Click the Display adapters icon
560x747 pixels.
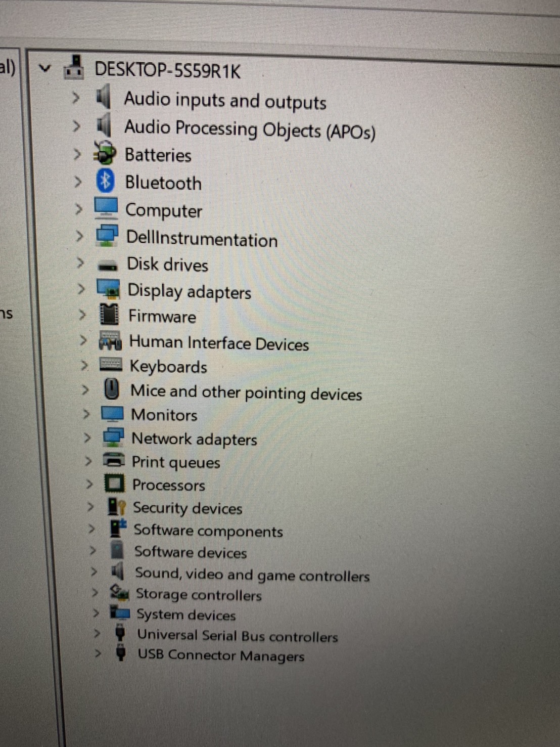point(108,289)
